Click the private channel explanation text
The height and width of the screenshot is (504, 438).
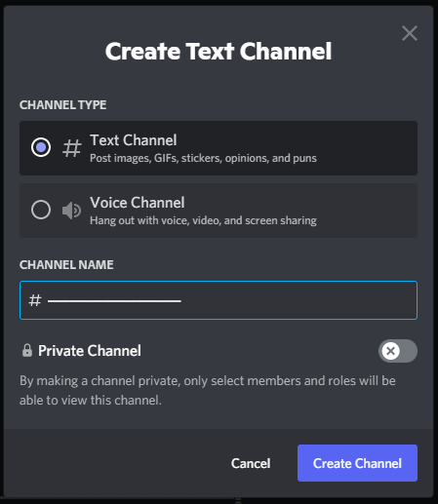208,390
